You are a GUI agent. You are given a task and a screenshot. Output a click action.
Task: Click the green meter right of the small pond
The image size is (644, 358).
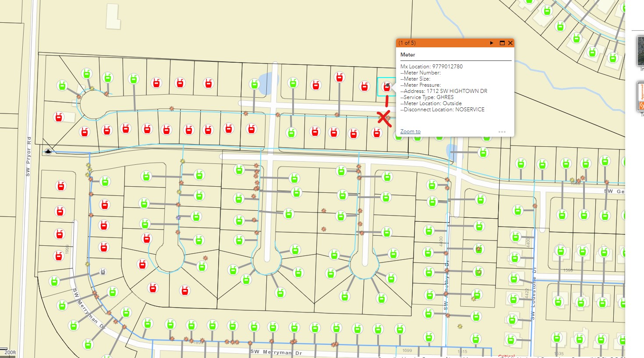293,82
